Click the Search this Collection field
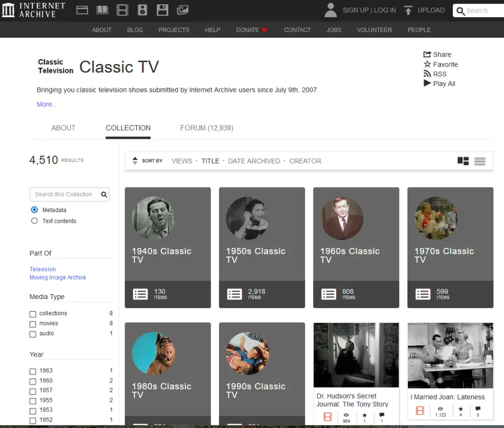Viewport: 504px width, 428px height. [69, 194]
